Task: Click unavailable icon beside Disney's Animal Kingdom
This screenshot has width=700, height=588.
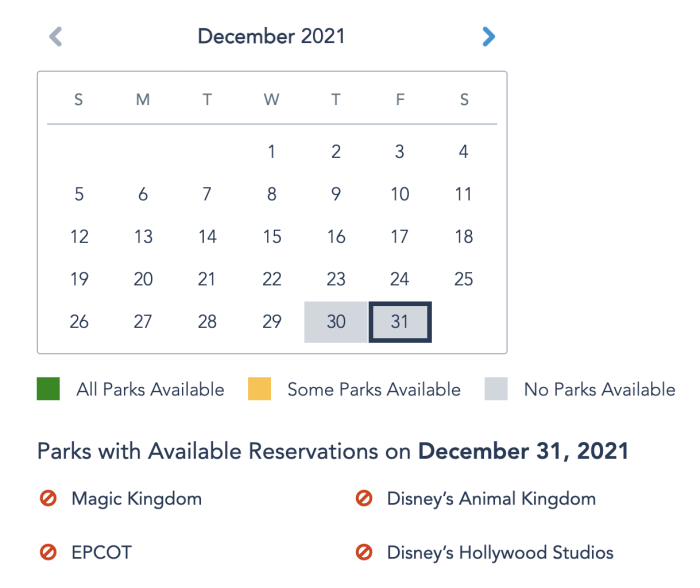Action: [364, 498]
